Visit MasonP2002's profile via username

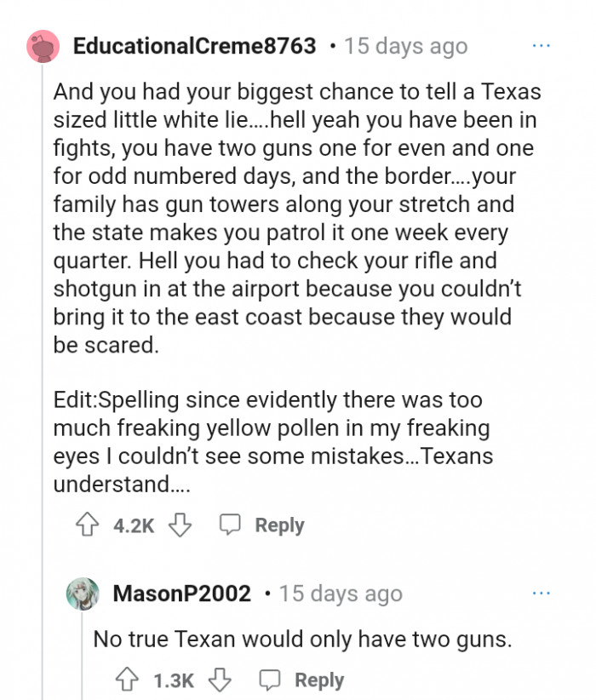pos(181,594)
